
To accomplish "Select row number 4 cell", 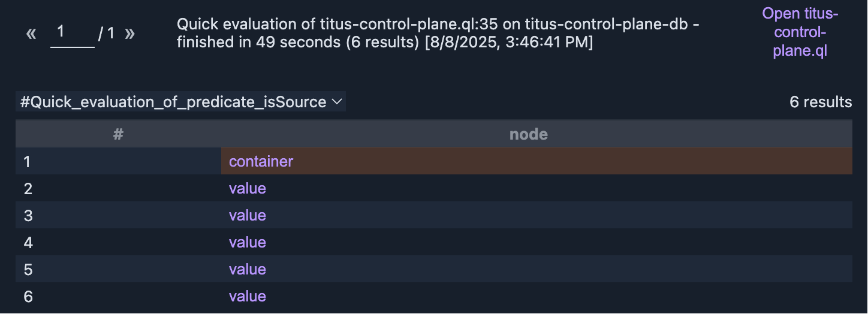I will 28,242.
